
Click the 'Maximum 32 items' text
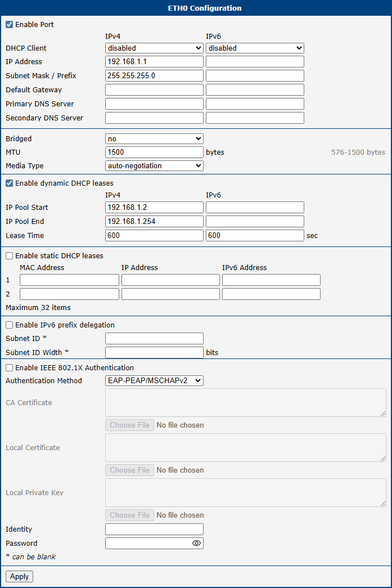point(38,307)
